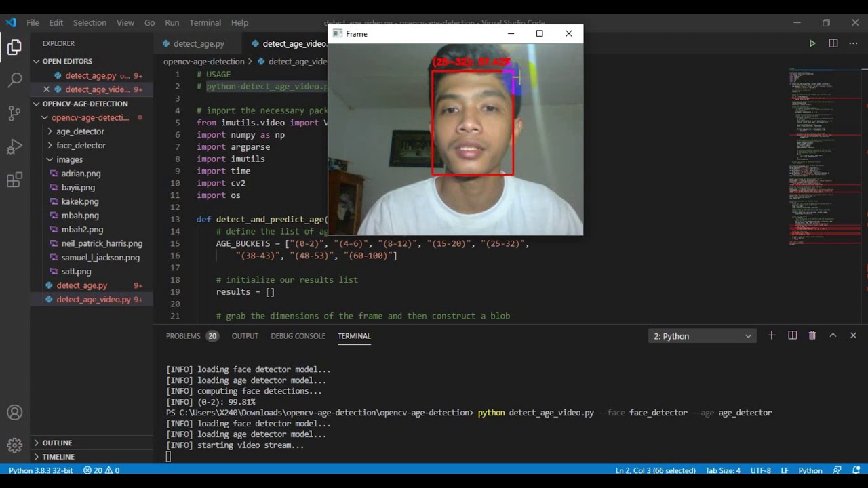This screenshot has width=868, height=488.
Task: Close detect_age_video.py in Open Editors
Action: click(46, 89)
